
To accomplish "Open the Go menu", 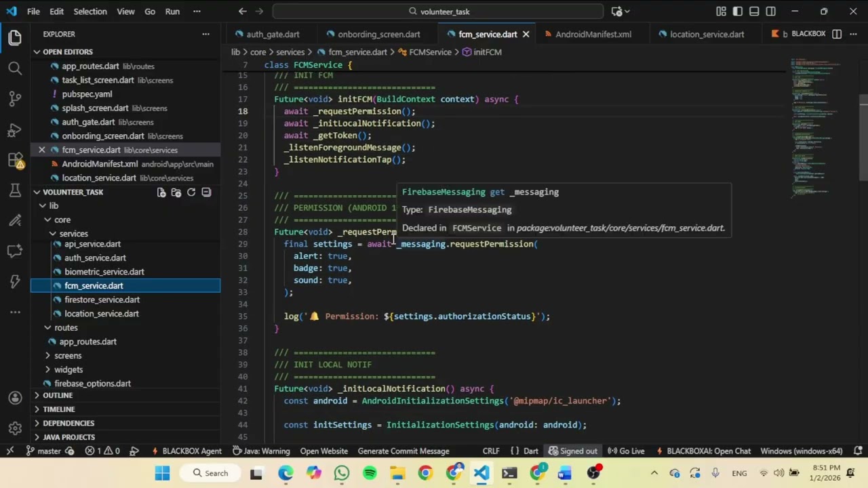I will click(150, 12).
